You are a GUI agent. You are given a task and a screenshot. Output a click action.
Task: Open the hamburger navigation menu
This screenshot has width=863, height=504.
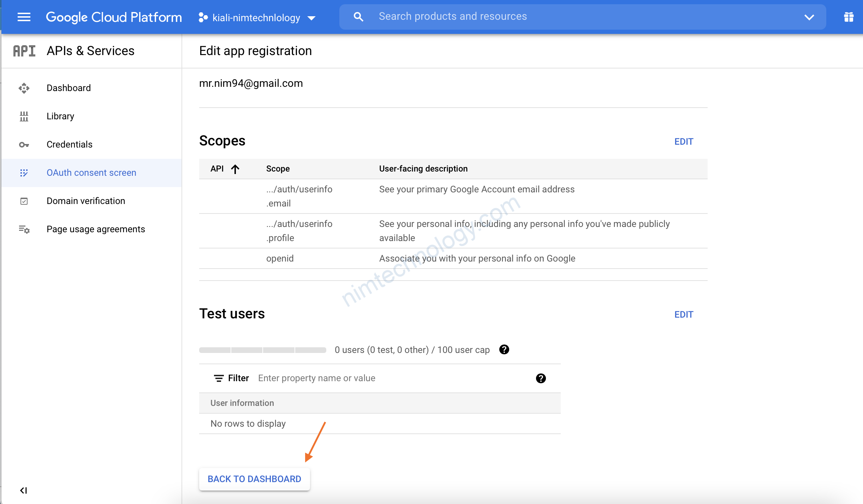24,17
